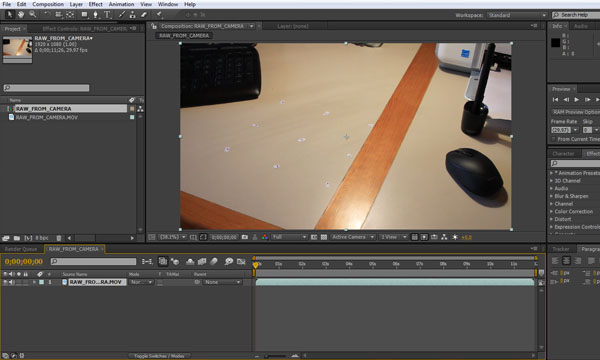This screenshot has height=360, width=600.
Task: Take a snapshot with camera icon
Action: (245, 237)
